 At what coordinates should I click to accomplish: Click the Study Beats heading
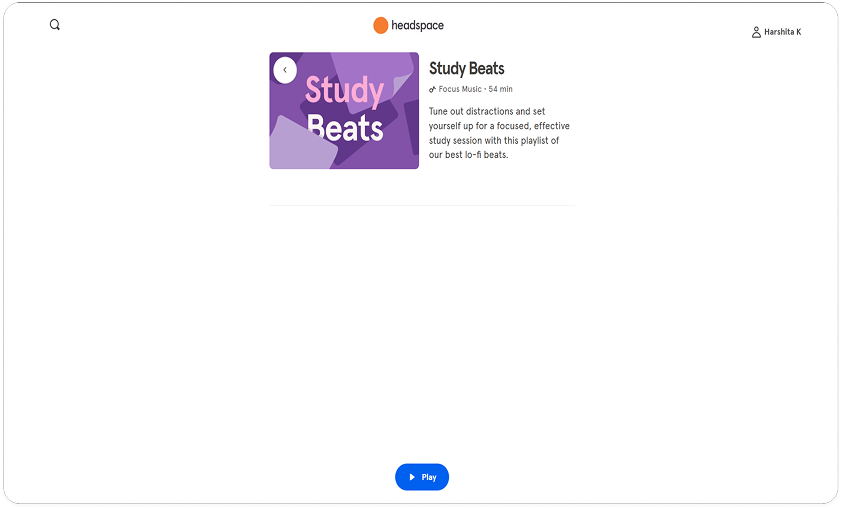pos(467,69)
